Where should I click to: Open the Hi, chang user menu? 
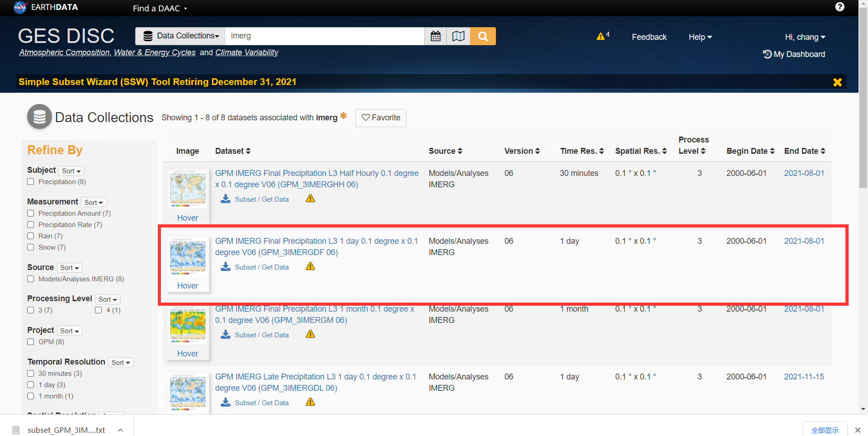805,37
